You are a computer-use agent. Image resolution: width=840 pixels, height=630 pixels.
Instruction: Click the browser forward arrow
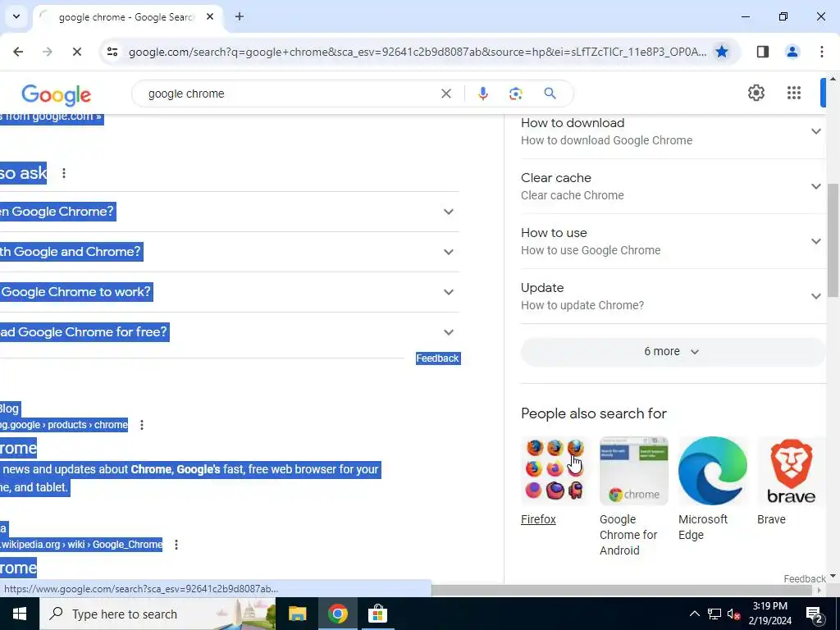pyautogui.click(x=47, y=52)
